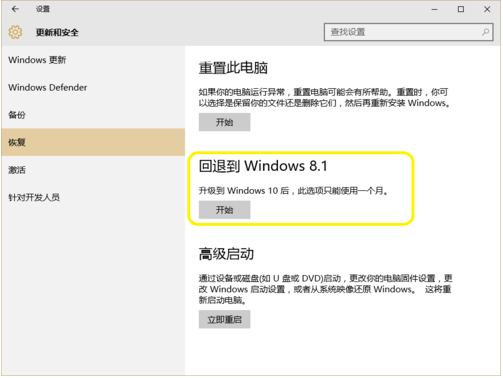Image resolution: width=503 pixels, height=378 pixels.
Task: Click the settings gear icon
Action: [x=15, y=32]
